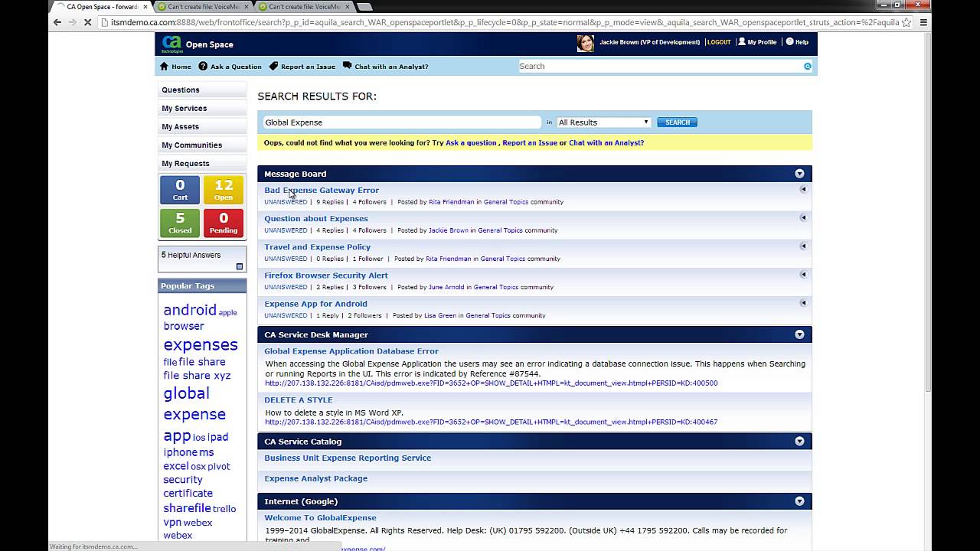Click the browser back arrow
The image size is (980, 551).
pyautogui.click(x=57, y=22)
